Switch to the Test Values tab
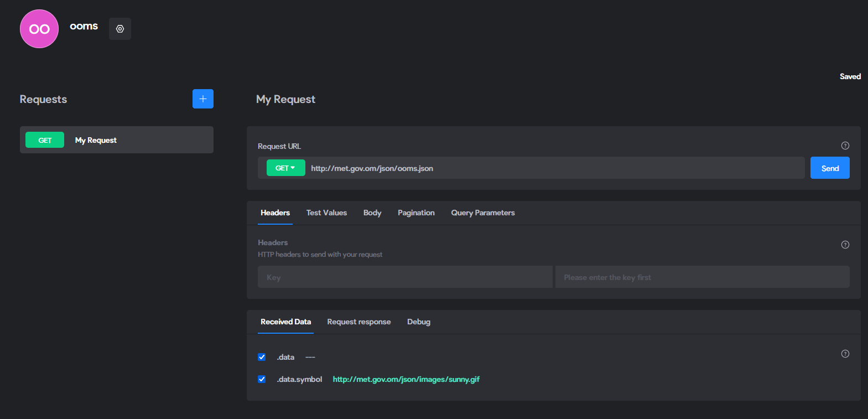 326,213
